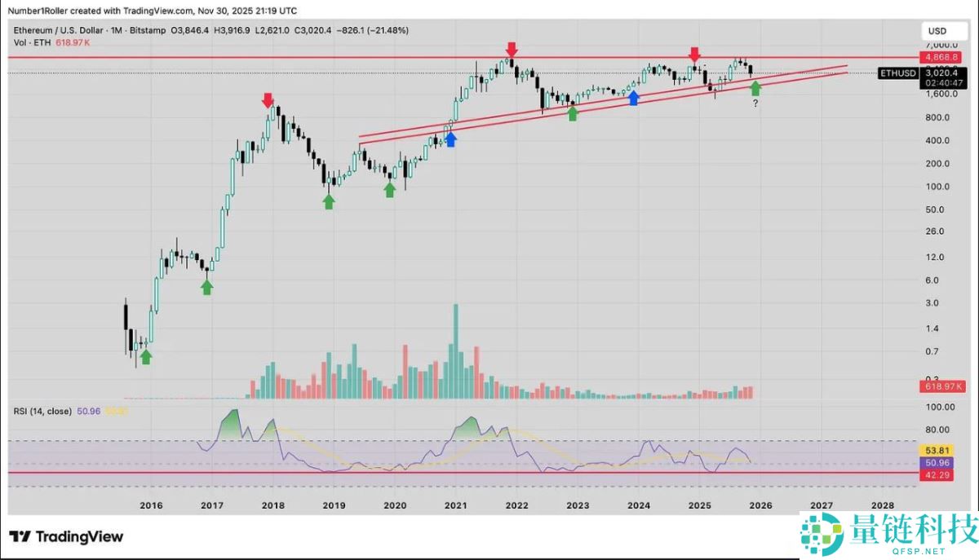Click the tallest volume bar near 2021

point(455,351)
